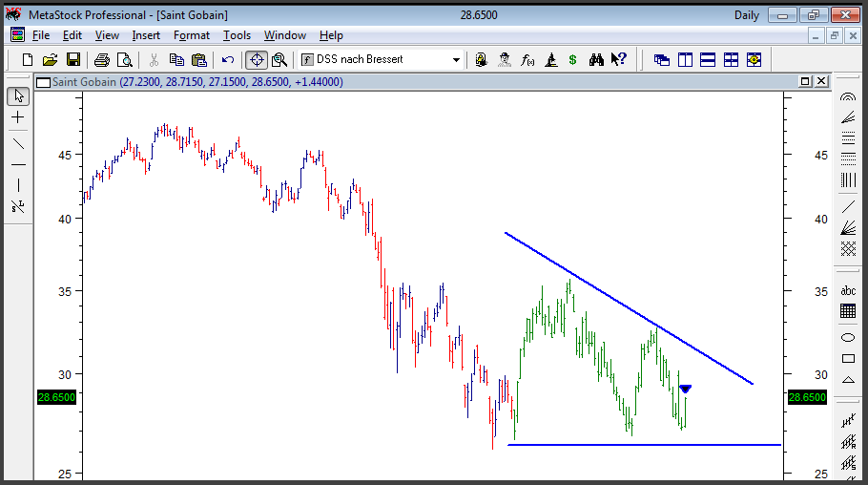
Task: Select the arrow pointer tool
Action: click(18, 95)
